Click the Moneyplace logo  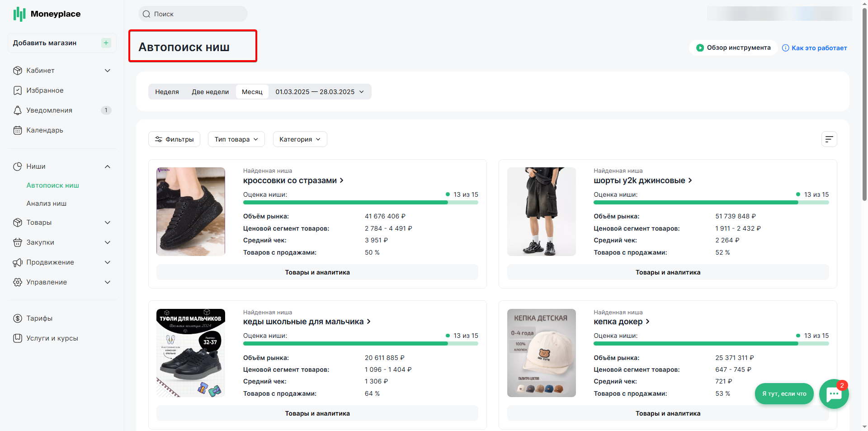(x=47, y=14)
